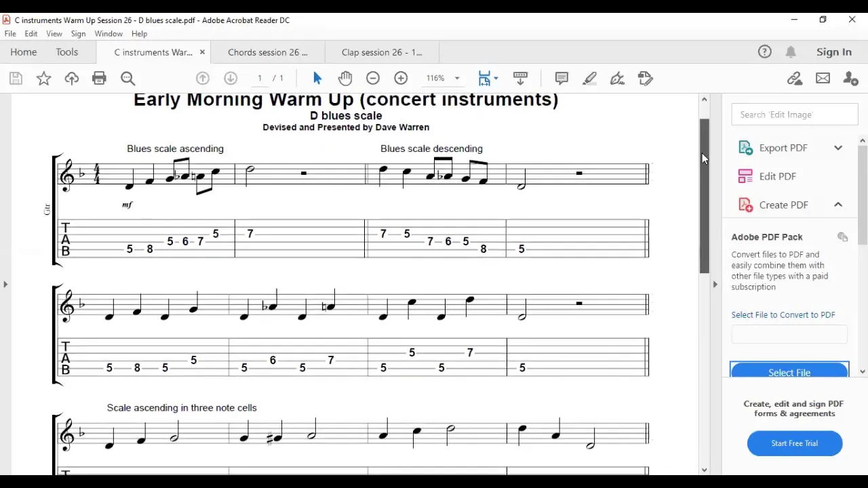The height and width of the screenshot is (488, 868).
Task: Click the tools pane scroll down arrow
Action: coord(863,371)
